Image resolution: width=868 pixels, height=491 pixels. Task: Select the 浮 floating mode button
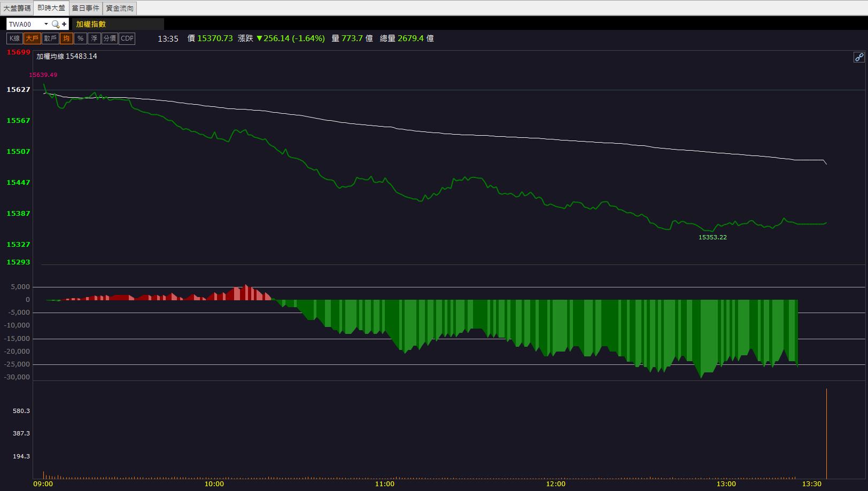(94, 38)
